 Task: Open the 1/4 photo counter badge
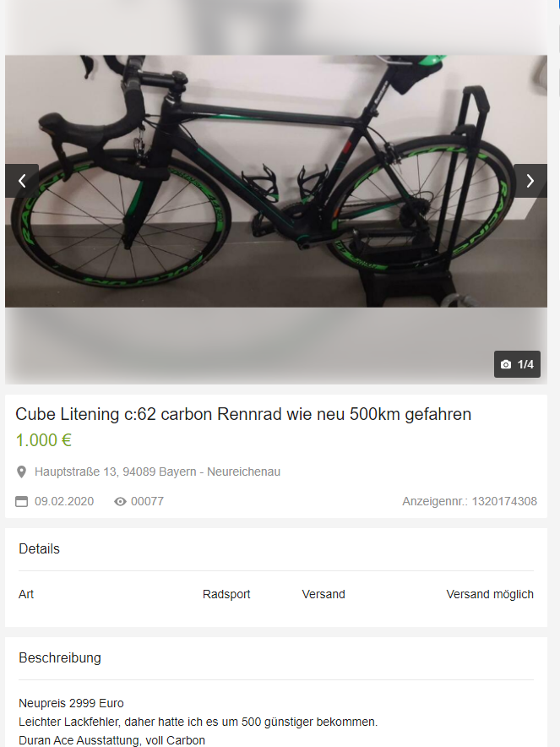point(517,364)
